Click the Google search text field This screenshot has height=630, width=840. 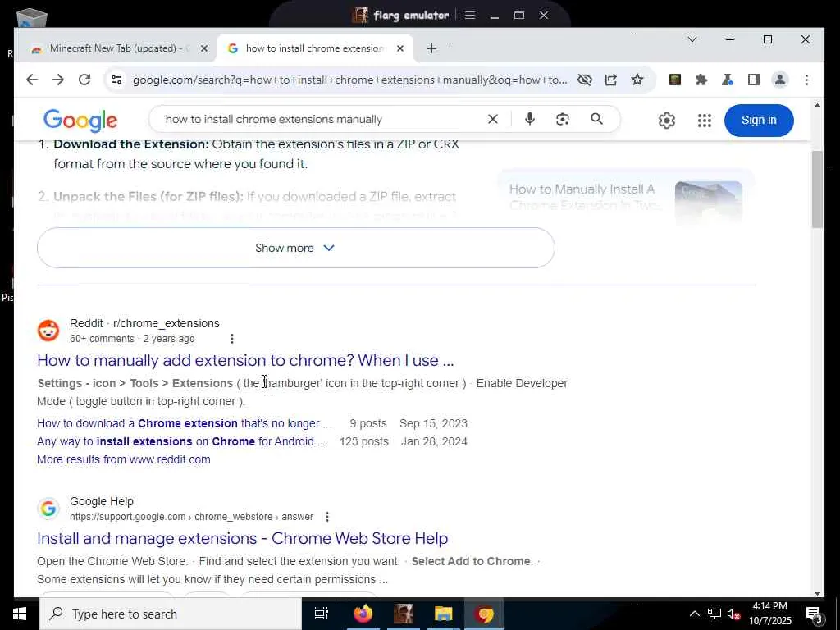[322, 119]
